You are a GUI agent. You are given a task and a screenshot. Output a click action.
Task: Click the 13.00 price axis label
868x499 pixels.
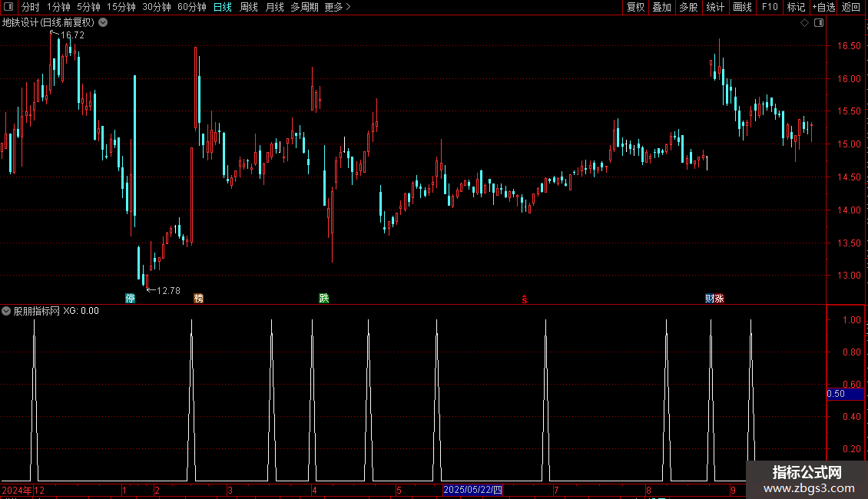pos(849,276)
